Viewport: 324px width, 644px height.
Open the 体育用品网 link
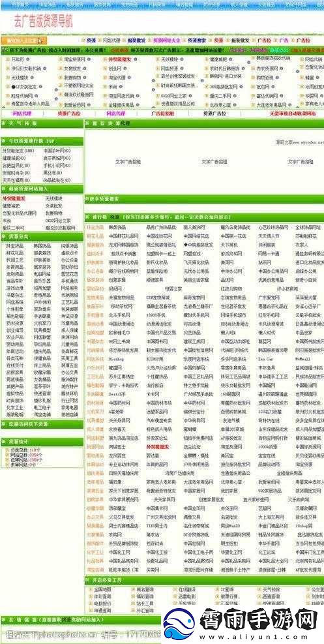[156, 464]
